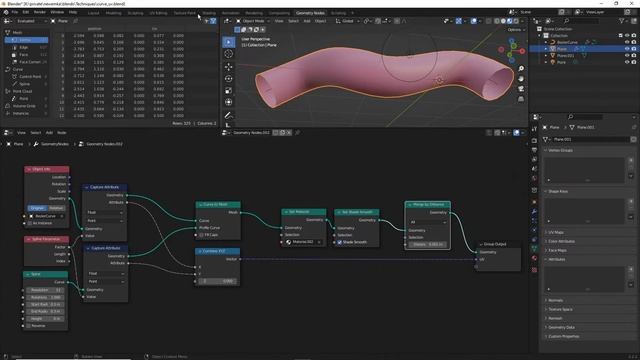Expand BezierCurve tree item in outliner

coord(546,42)
